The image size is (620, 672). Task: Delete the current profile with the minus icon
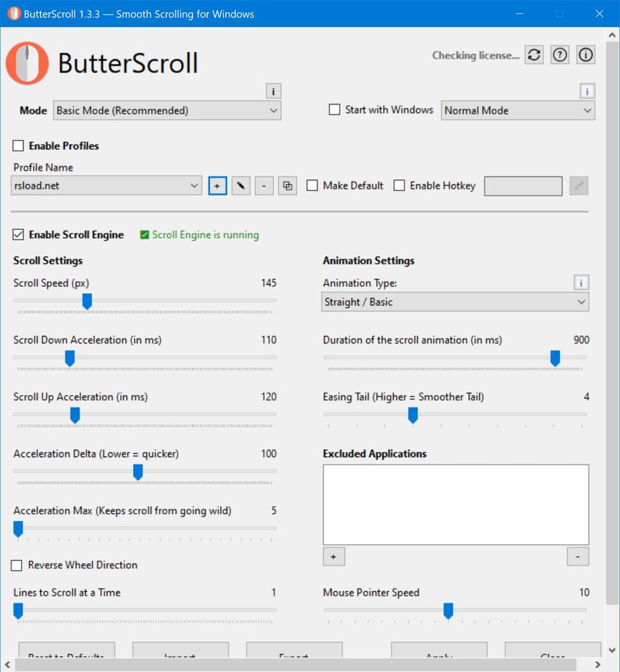coord(264,185)
